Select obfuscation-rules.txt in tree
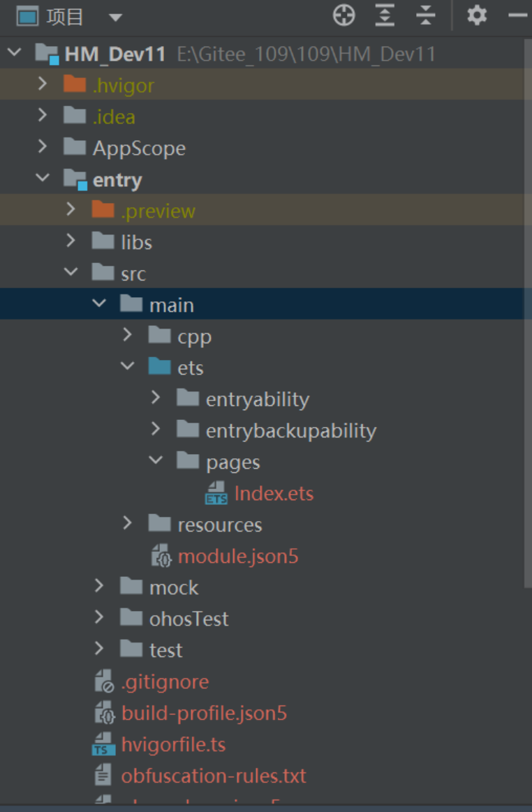 tap(213, 776)
